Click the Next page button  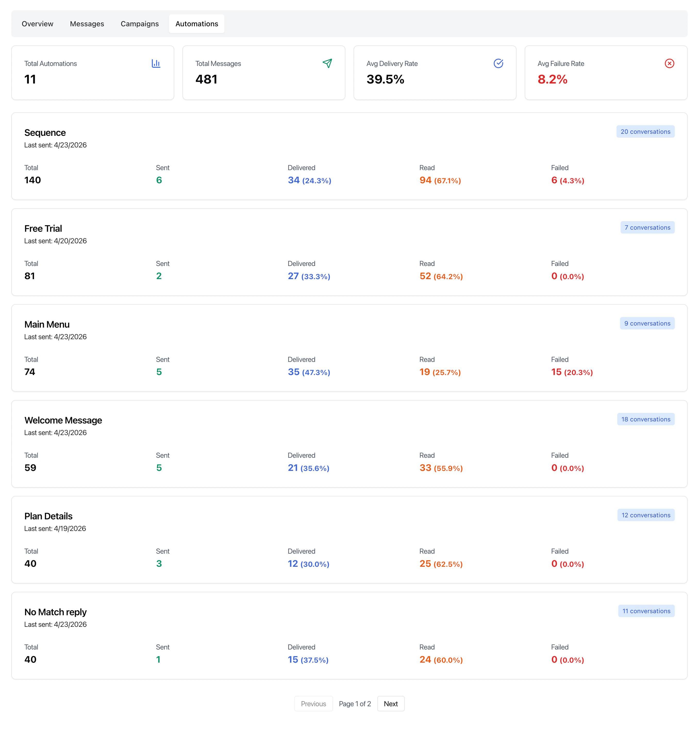pyautogui.click(x=391, y=704)
